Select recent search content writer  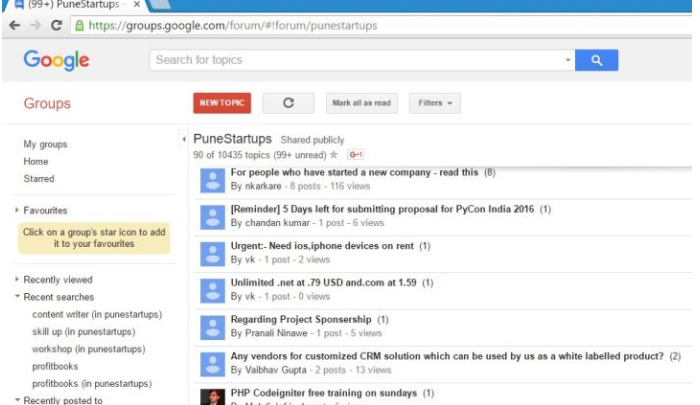coord(97,314)
